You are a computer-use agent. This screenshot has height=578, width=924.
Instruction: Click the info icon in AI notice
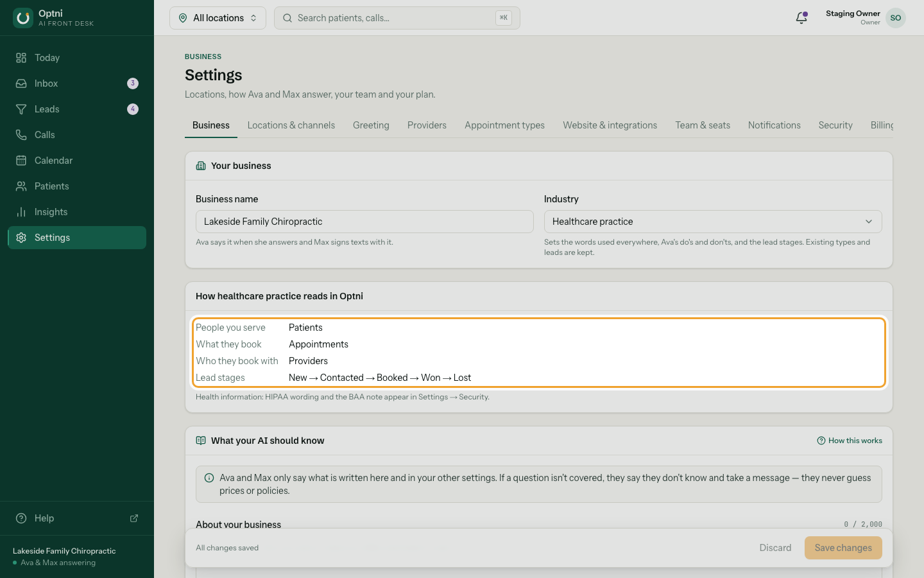coord(209,478)
